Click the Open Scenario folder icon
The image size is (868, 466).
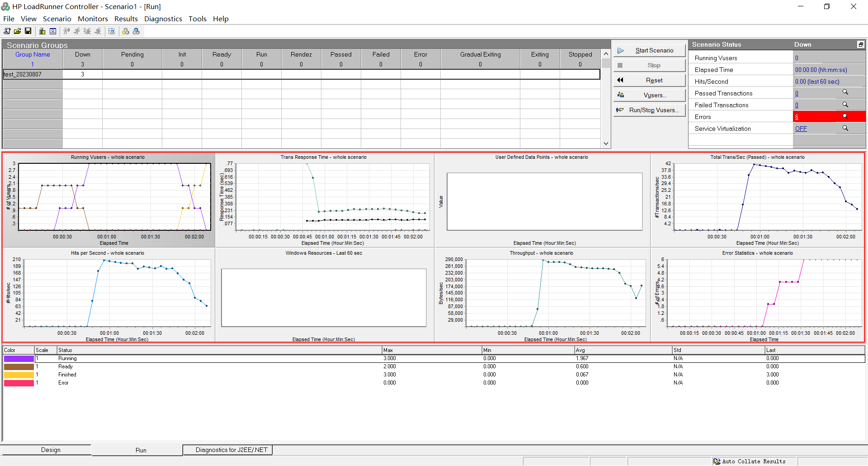[17, 31]
